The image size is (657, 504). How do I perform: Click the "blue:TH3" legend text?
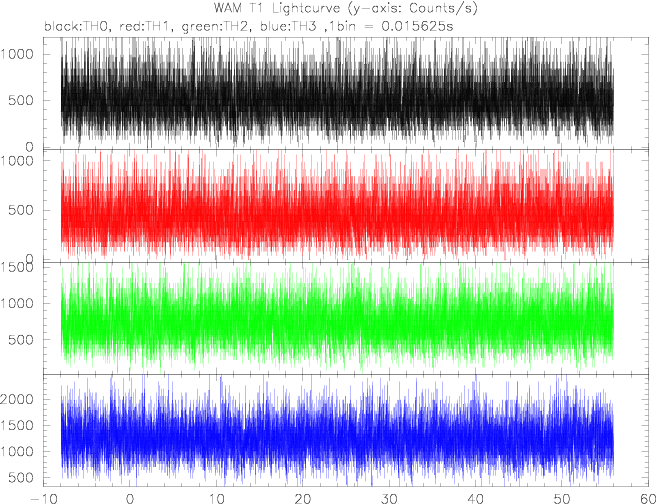pos(291,27)
